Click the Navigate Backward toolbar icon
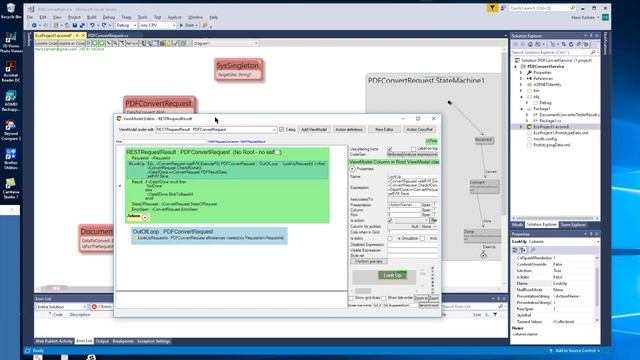Image resolution: width=640 pixels, height=360 pixels. tap(34, 25)
